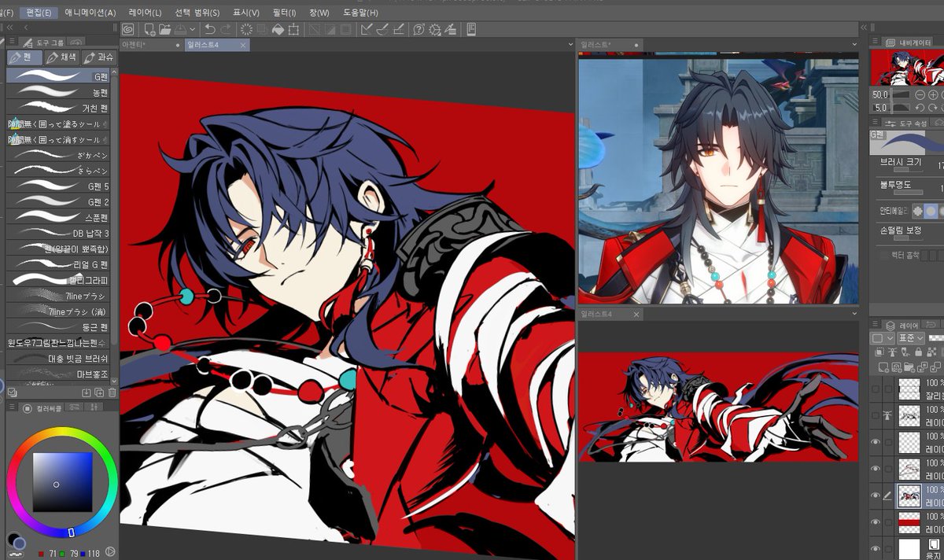Viewport: 944px width, 560px height.
Task: Rotate canvas right in the navigator
Action: coord(933,108)
